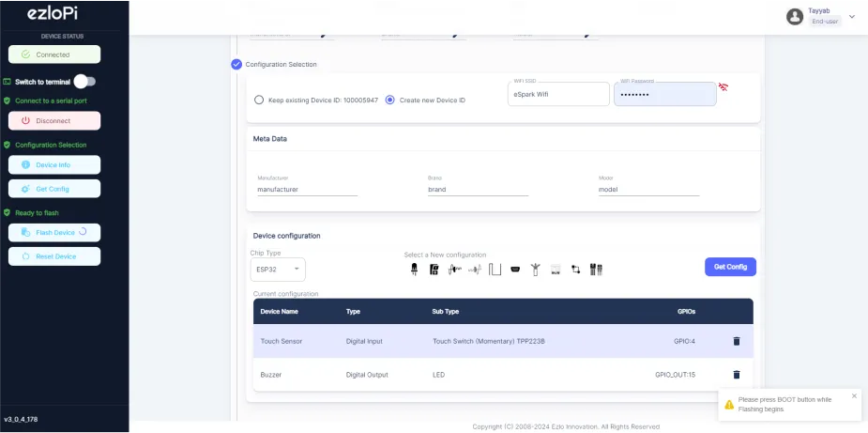Click the Configuration Selection step checkmark
Screen dimensions: 868x433
[236, 64]
